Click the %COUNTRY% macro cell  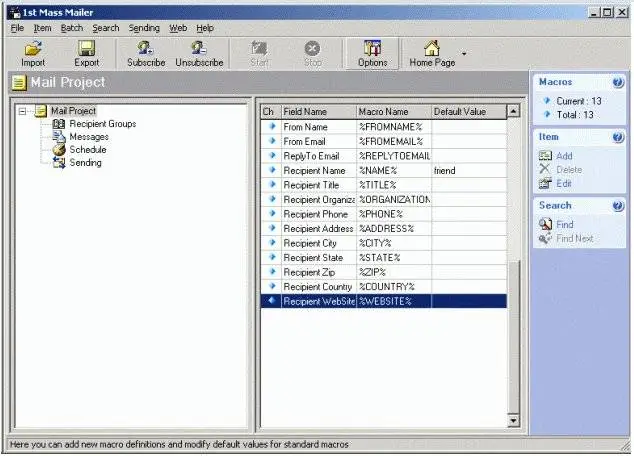(394, 287)
